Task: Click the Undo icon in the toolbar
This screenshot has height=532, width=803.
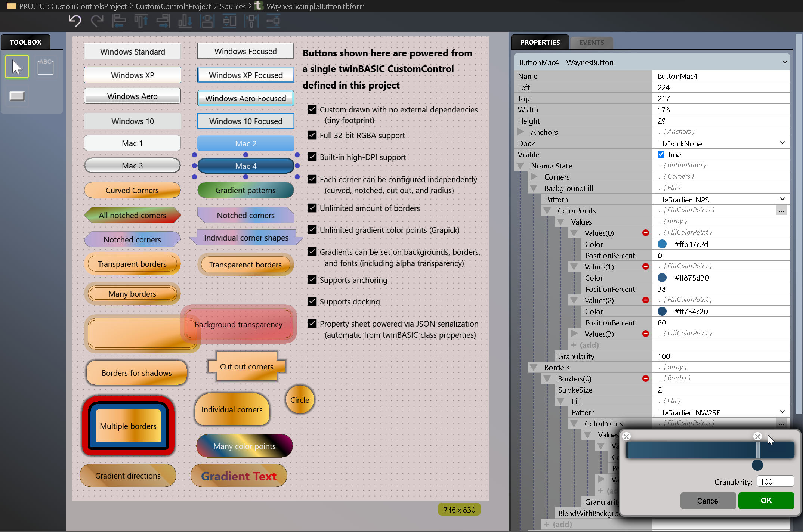Action: pyautogui.click(x=74, y=21)
